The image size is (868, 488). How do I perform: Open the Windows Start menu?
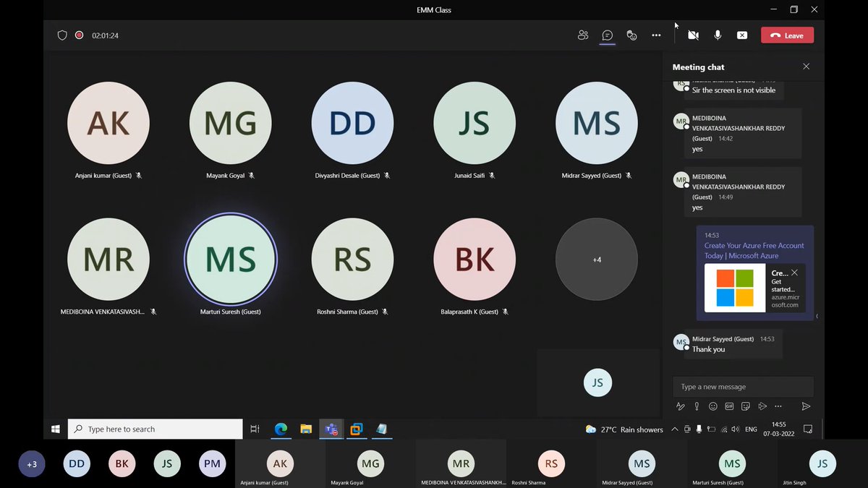point(56,429)
